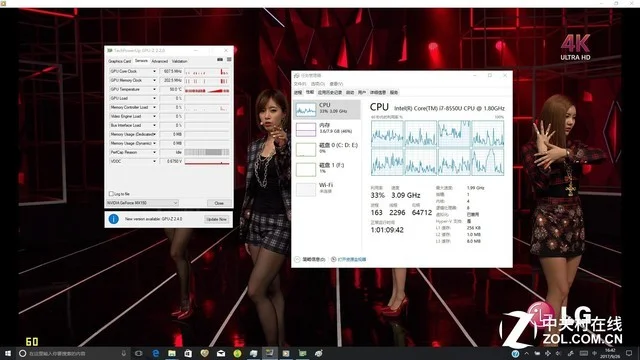Expand the GPU Core Clock sensor dropdown
The height and width of the screenshot is (360, 640).
(x=154, y=71)
